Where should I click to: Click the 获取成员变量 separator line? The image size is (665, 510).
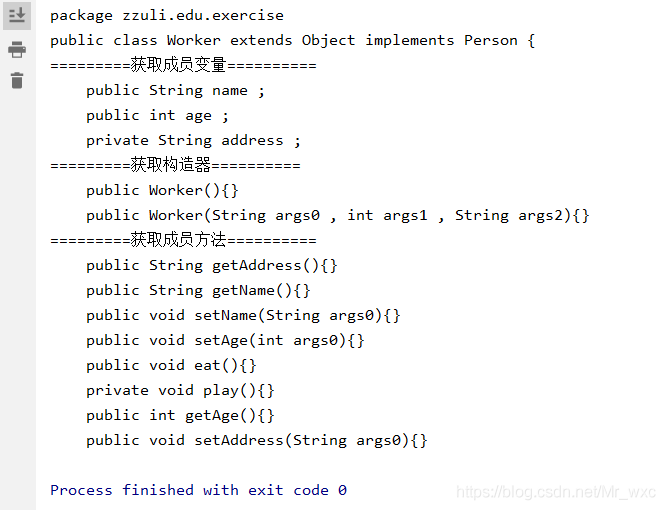183,65
